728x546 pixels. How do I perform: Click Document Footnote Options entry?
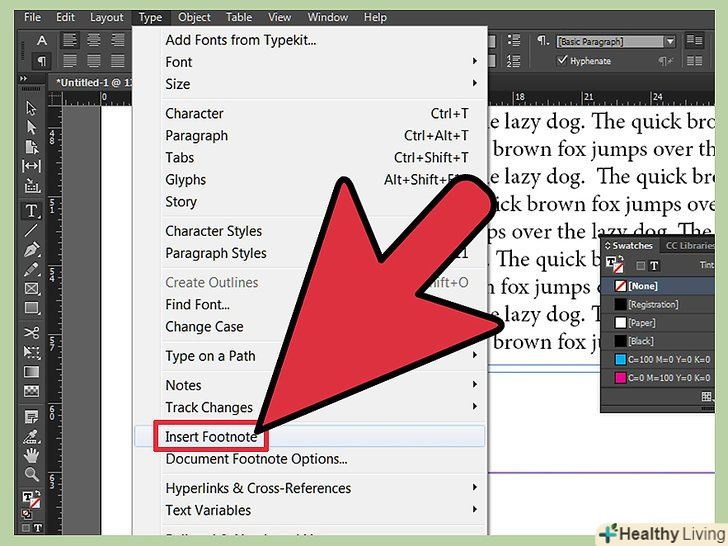click(x=256, y=459)
